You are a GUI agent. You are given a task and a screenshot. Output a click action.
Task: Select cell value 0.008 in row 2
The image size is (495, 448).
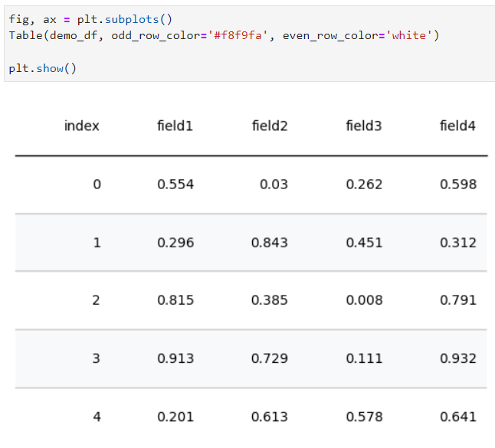click(364, 300)
